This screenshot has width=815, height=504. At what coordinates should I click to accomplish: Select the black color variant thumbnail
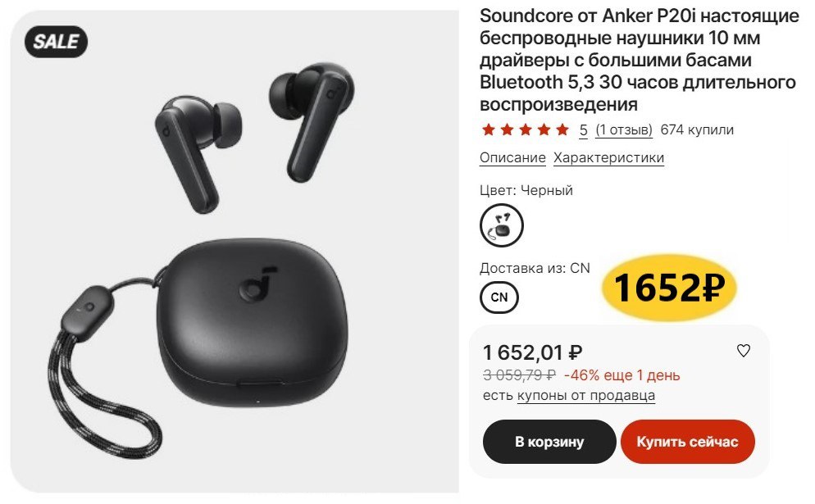(x=501, y=225)
